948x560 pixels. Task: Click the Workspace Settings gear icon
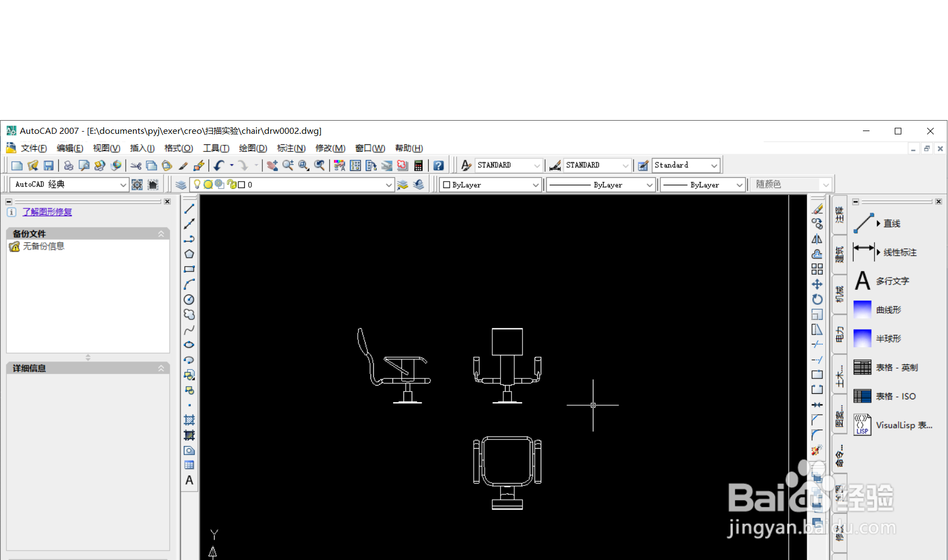click(x=137, y=185)
